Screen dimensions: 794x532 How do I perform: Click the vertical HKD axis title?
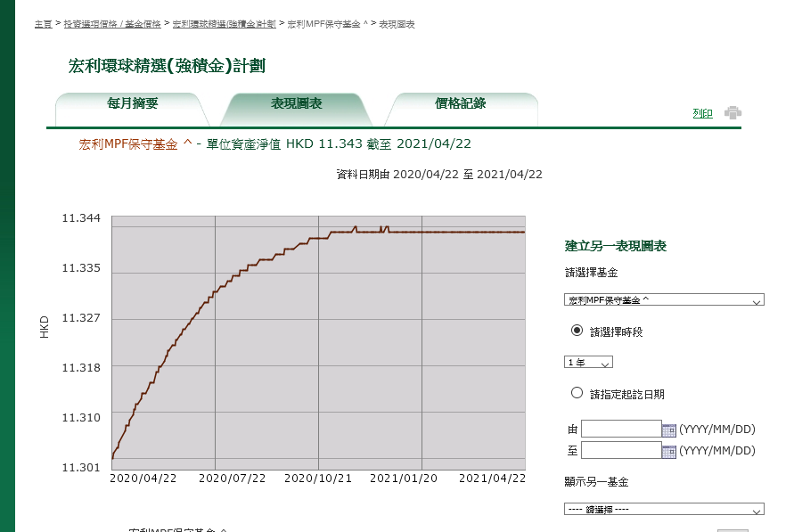(x=44, y=327)
